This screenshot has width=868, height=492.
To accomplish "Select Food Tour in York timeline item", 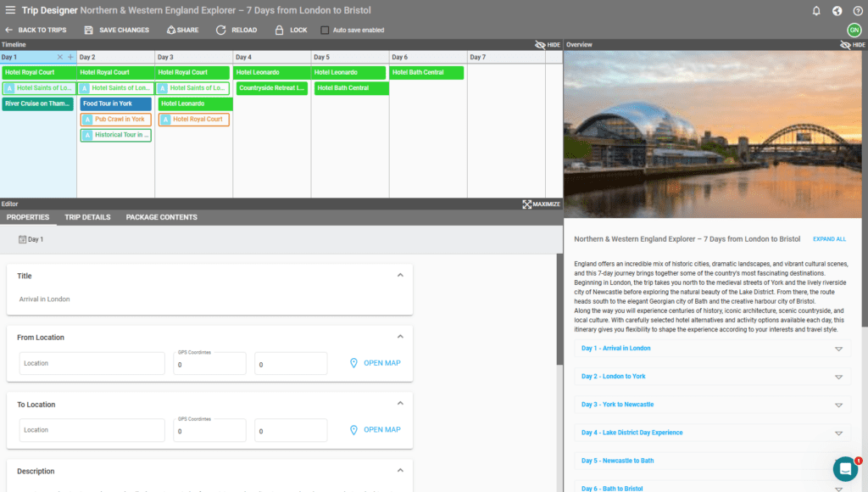I will (115, 103).
